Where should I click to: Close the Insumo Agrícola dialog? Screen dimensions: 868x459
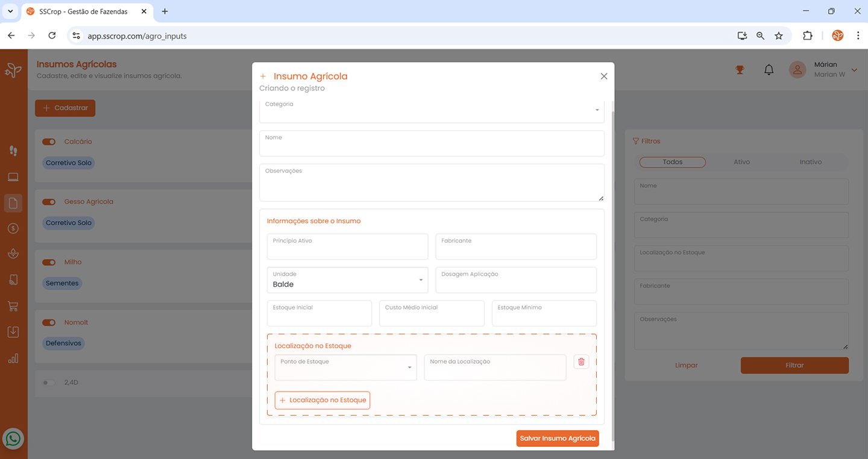[603, 76]
